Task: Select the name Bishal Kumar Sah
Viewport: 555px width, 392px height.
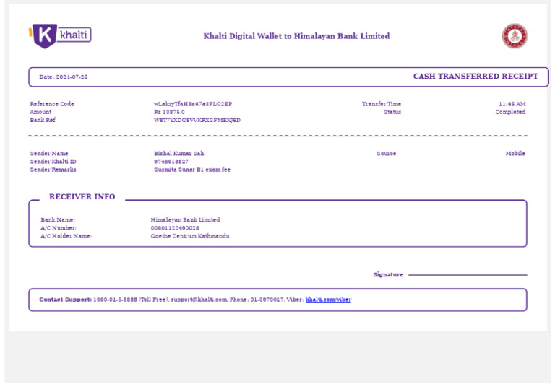Action: pos(179,153)
